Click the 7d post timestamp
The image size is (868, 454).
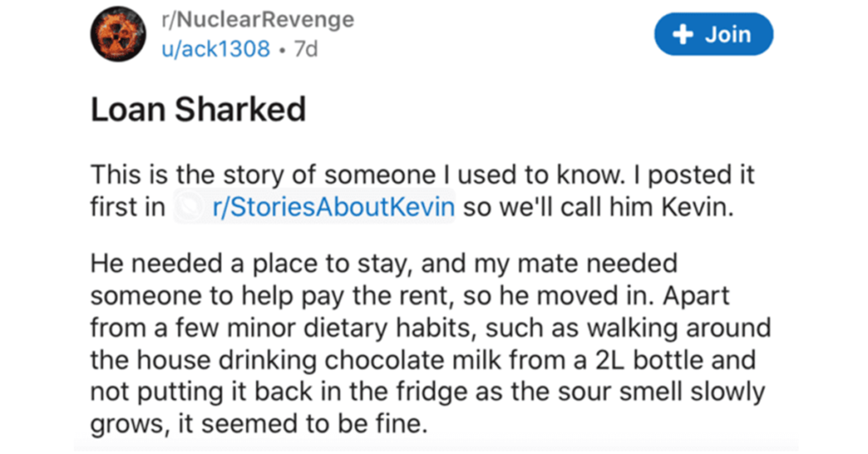pos(306,49)
